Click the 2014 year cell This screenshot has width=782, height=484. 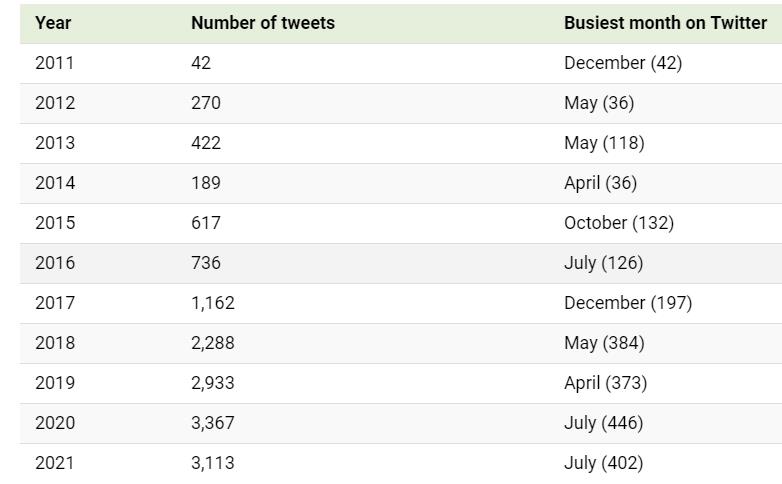pyautogui.click(x=55, y=183)
